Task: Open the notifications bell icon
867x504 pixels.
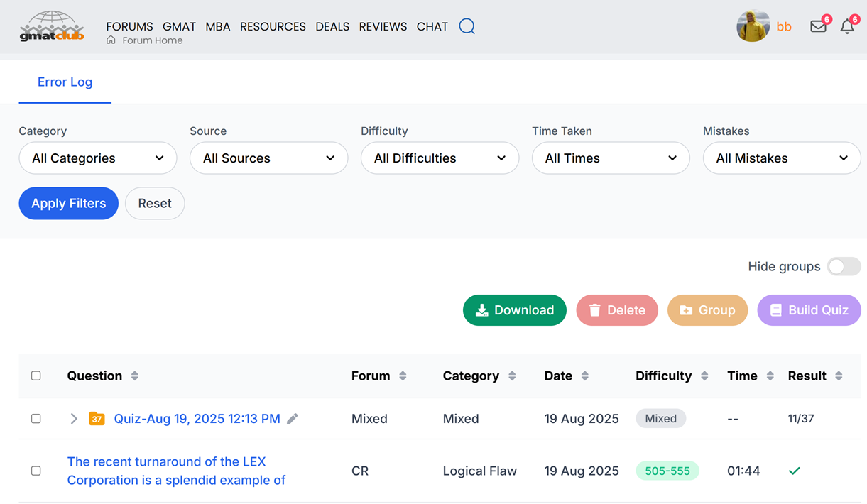Action: 847,27
